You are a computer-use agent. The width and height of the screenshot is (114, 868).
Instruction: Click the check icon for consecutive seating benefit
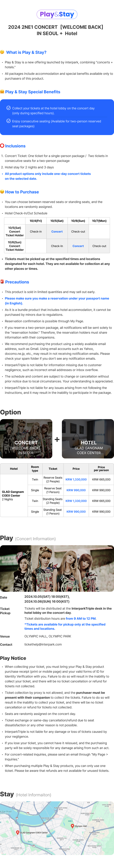coord(8,121)
